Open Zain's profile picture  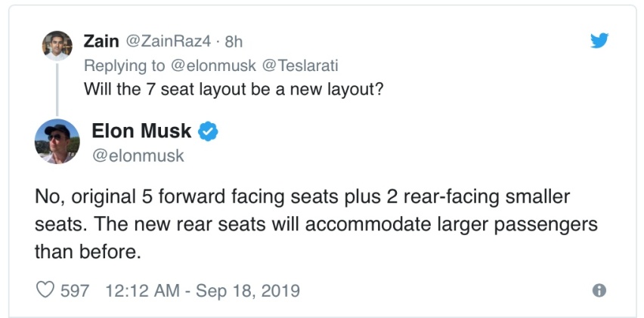click(x=57, y=45)
